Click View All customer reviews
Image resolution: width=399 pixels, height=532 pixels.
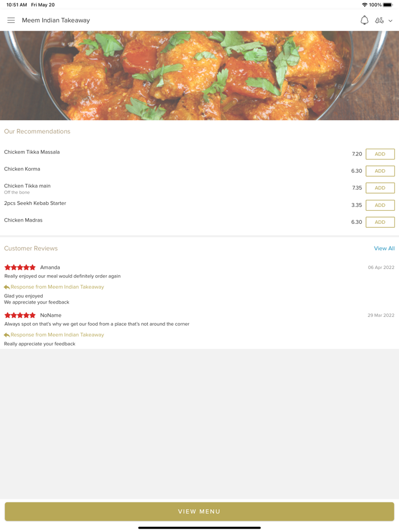384,248
